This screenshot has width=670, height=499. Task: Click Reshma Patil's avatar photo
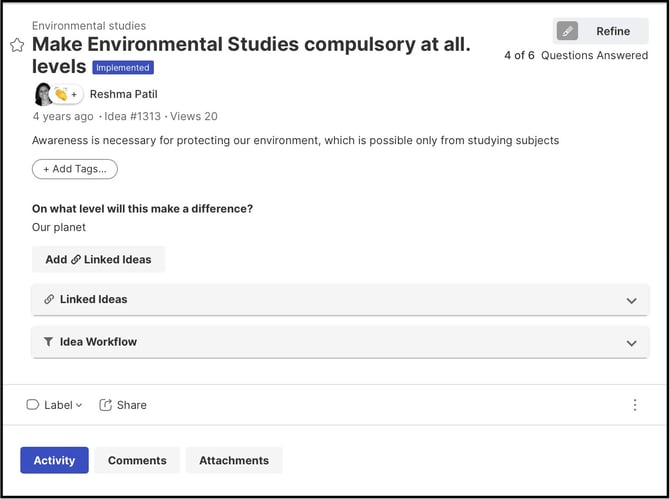(x=44, y=94)
